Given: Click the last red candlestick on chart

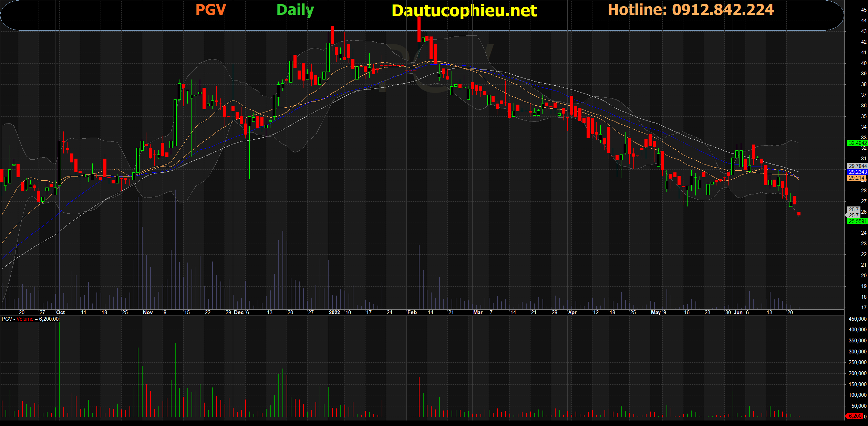Looking at the screenshot, I should 799,214.
